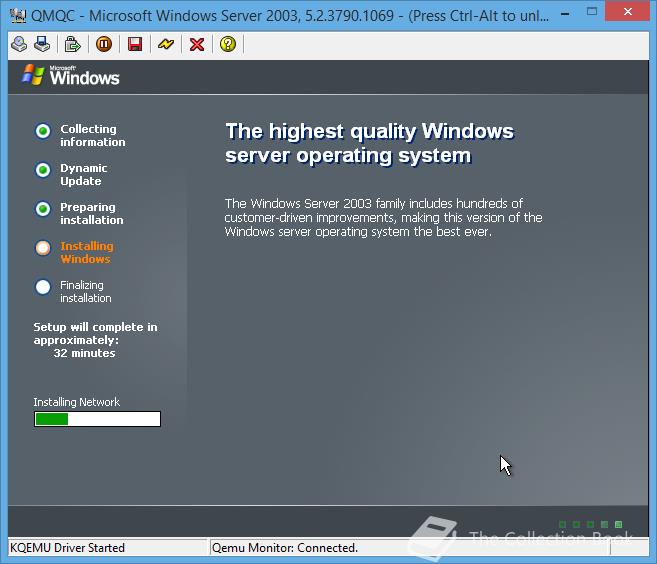The height and width of the screenshot is (564, 657).
Task: Click the "Dynamic Update" step label
Action: [83, 174]
